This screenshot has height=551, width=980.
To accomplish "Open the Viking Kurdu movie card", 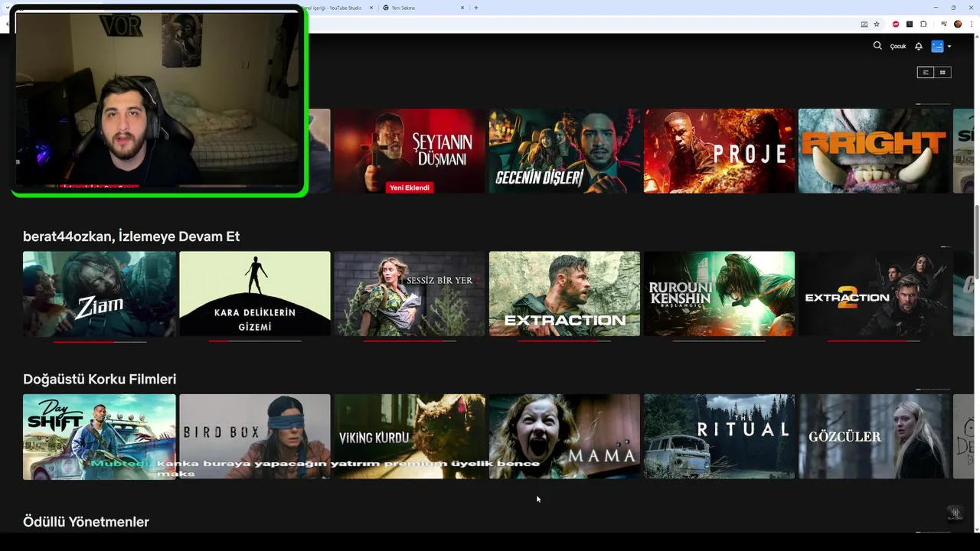I will (x=410, y=436).
